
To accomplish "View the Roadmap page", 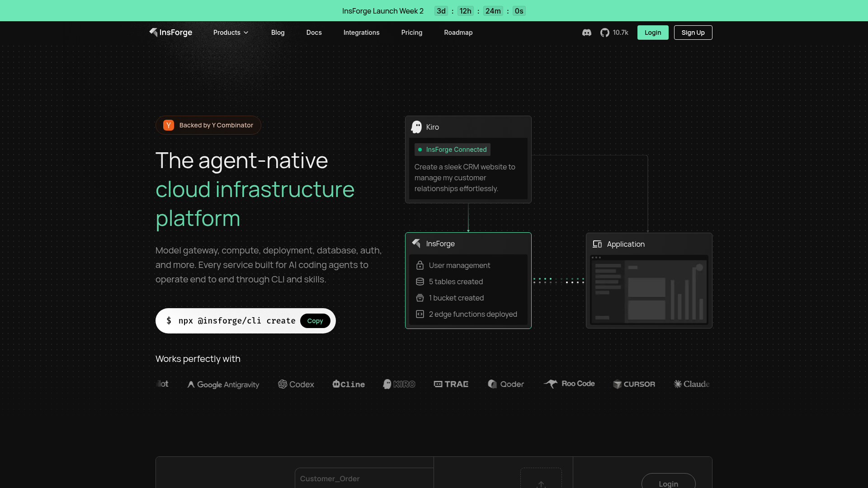I will (458, 33).
